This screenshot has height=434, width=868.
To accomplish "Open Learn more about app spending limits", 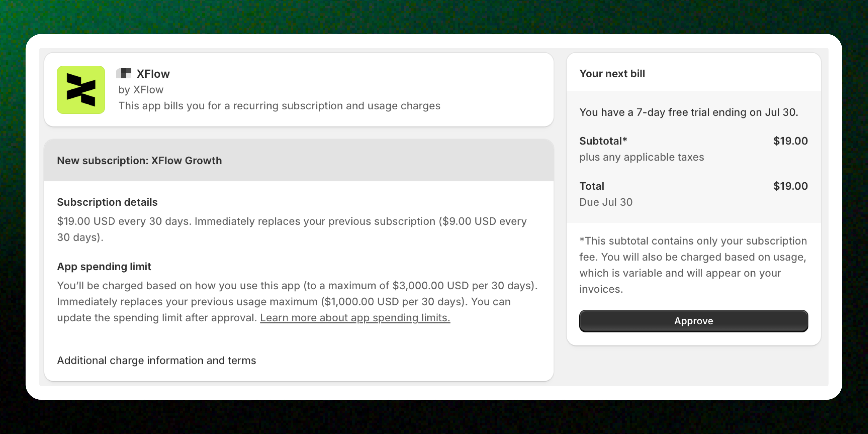I will (355, 318).
